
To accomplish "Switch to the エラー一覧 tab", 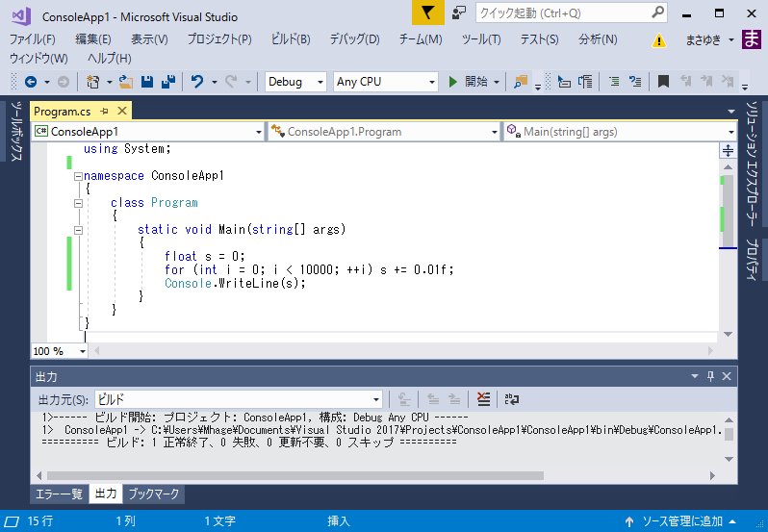I will 59,494.
